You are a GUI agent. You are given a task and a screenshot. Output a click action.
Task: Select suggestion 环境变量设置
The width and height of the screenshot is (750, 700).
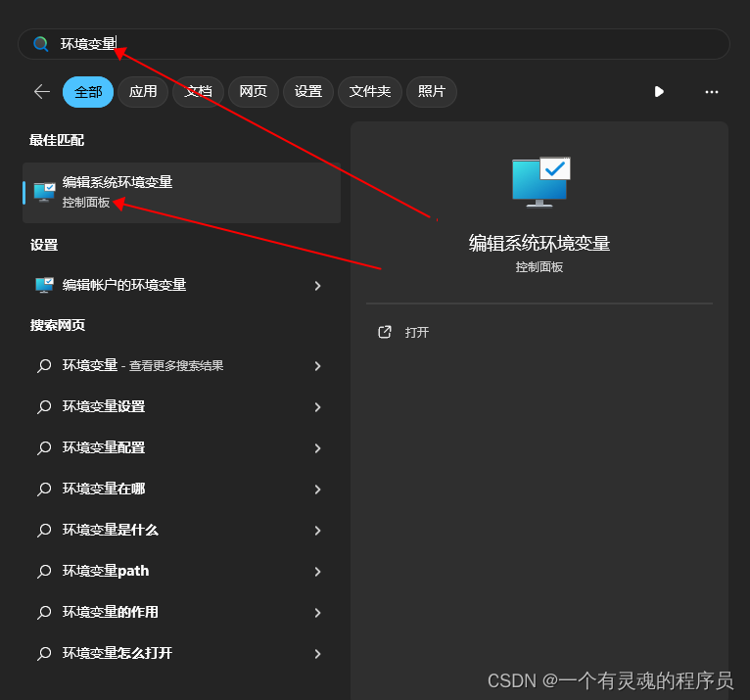click(182, 407)
